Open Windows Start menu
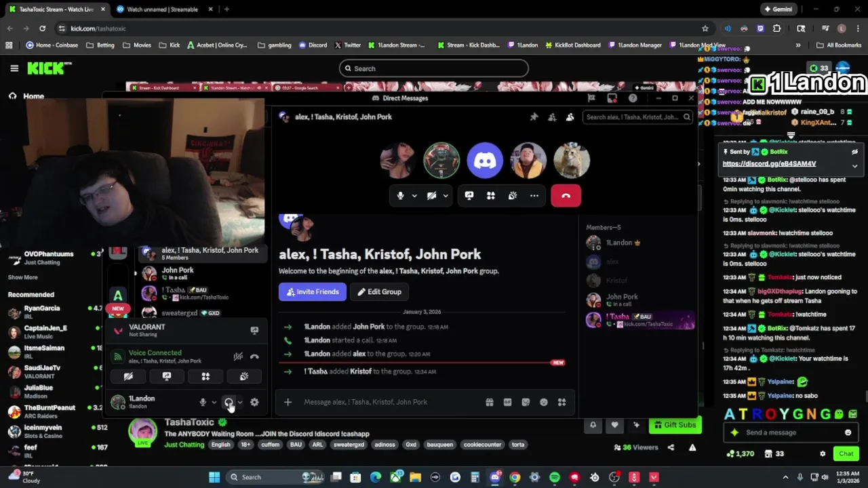Screen dimensions: 868x488 tap(214, 477)
